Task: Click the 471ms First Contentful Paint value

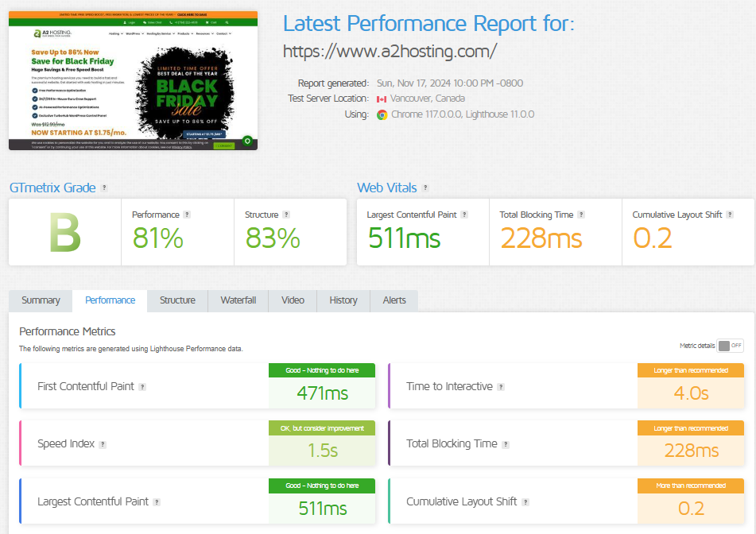Action: (x=322, y=393)
